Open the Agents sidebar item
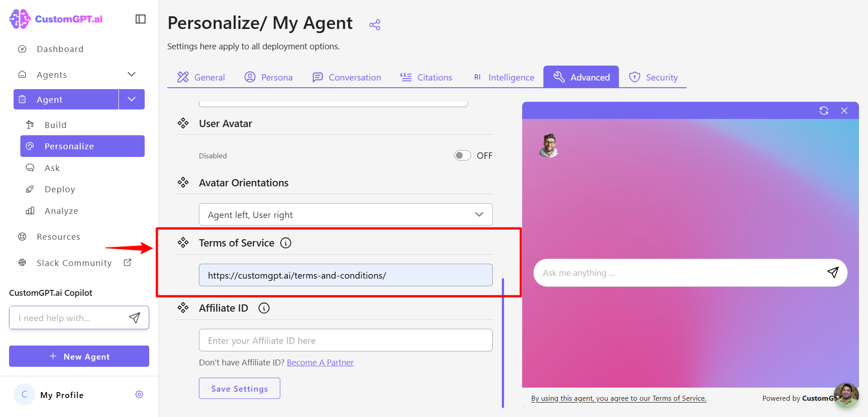The image size is (868, 417). [52, 75]
